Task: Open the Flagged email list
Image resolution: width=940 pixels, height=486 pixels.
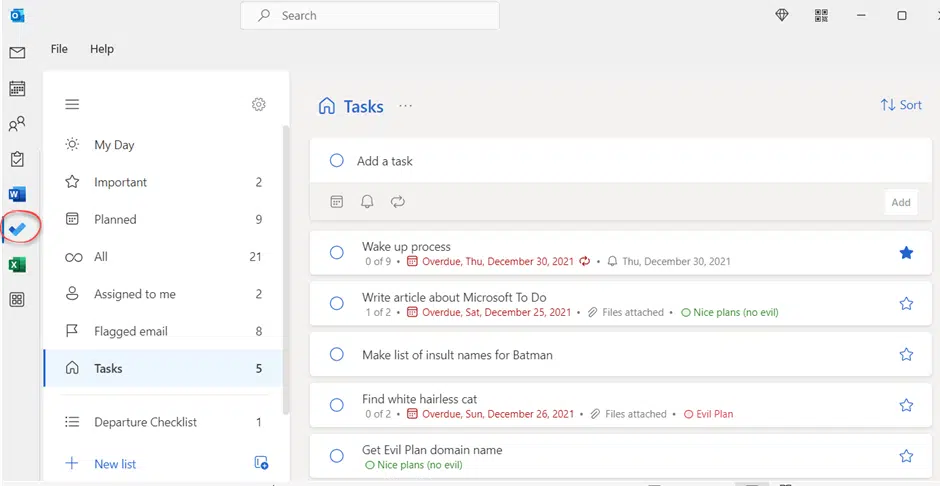Action: (163, 331)
